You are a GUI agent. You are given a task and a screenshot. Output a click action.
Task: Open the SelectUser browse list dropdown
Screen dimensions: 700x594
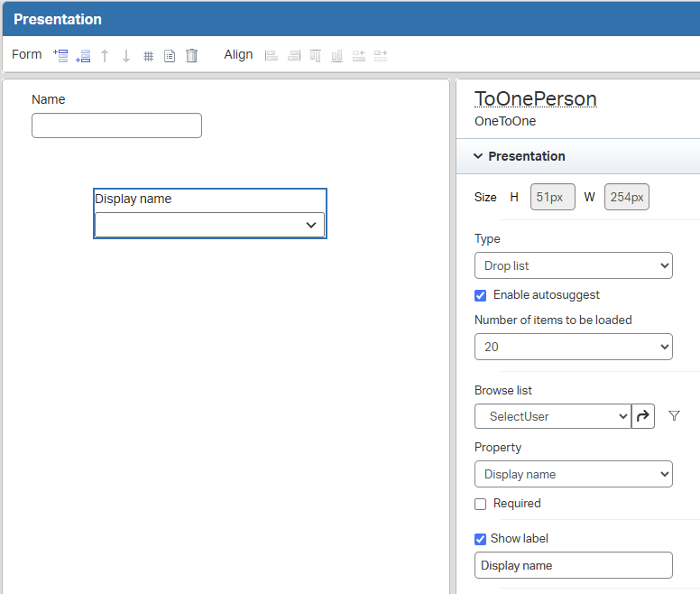click(x=552, y=416)
